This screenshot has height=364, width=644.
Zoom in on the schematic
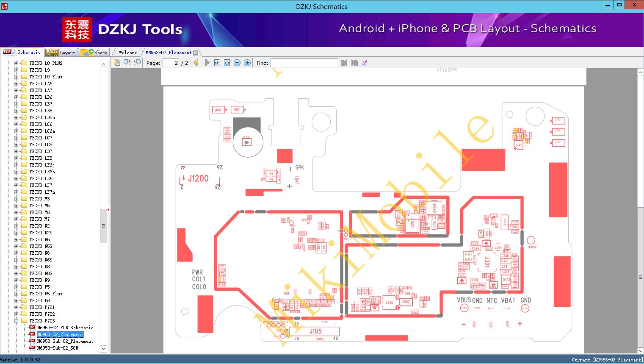pyautogui.click(x=247, y=63)
